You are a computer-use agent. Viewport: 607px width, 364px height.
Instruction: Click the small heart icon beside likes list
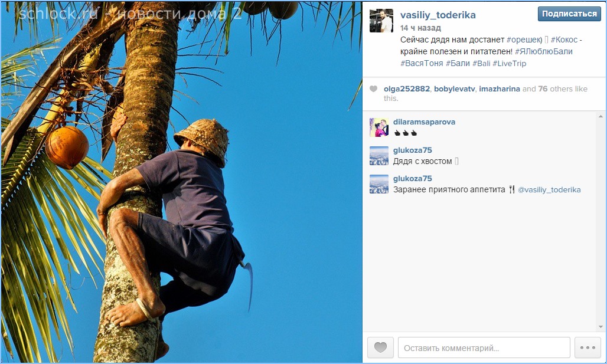tap(373, 89)
